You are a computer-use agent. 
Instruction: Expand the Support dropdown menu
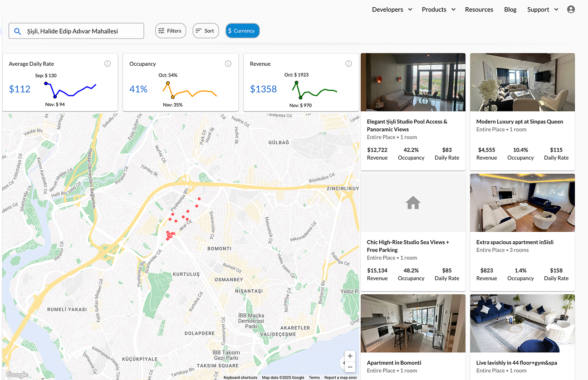tap(543, 10)
